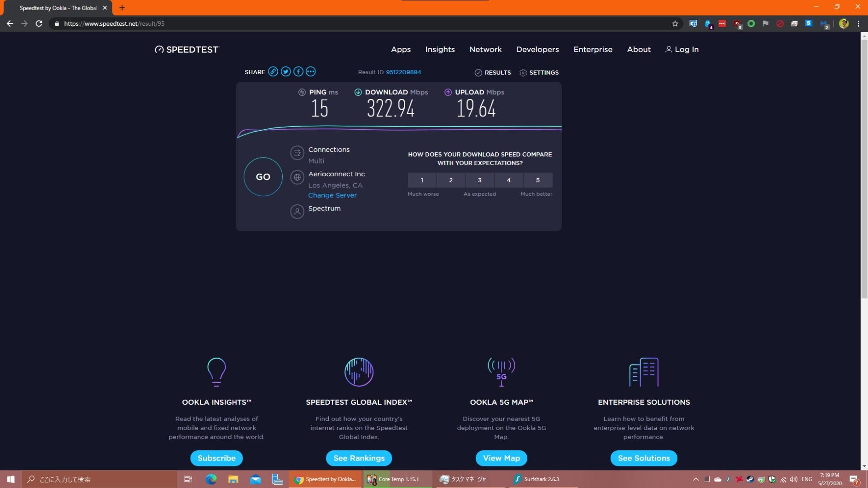Show hidden system tray icons

(696, 479)
